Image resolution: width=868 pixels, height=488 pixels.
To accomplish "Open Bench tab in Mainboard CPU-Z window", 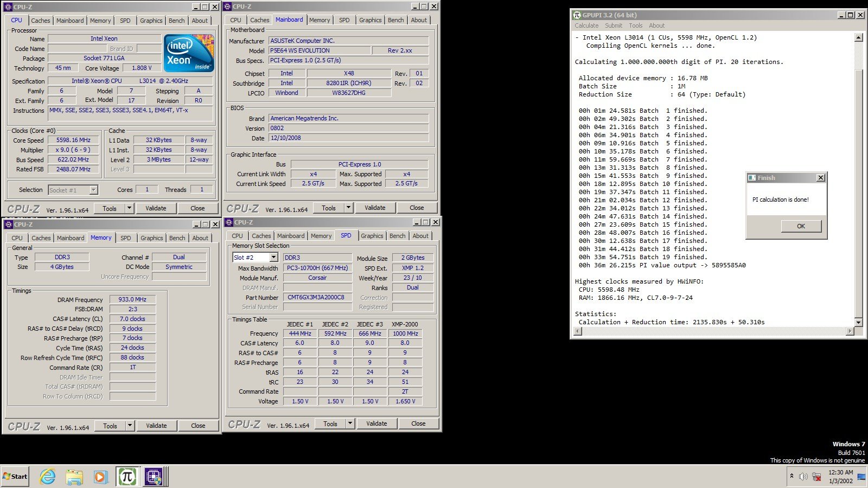I will 395,20.
